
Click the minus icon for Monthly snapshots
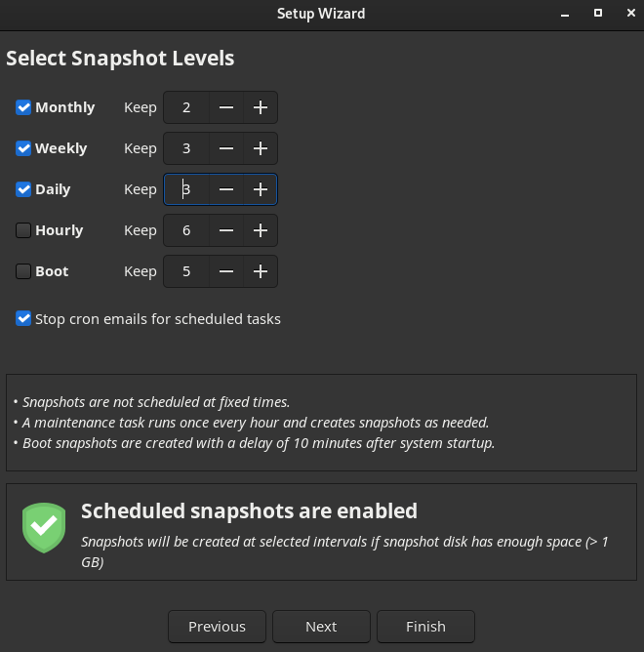point(226,107)
